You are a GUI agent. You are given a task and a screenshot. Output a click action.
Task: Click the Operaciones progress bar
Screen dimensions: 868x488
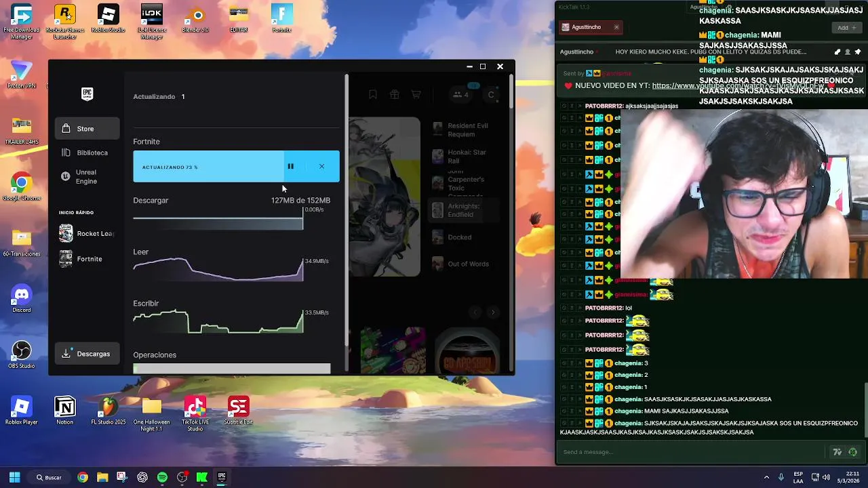[x=232, y=369]
